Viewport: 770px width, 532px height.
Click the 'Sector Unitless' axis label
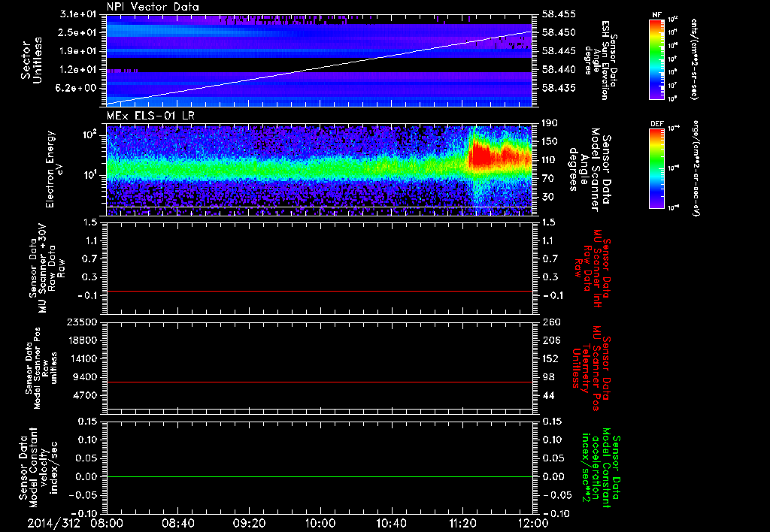32,60
